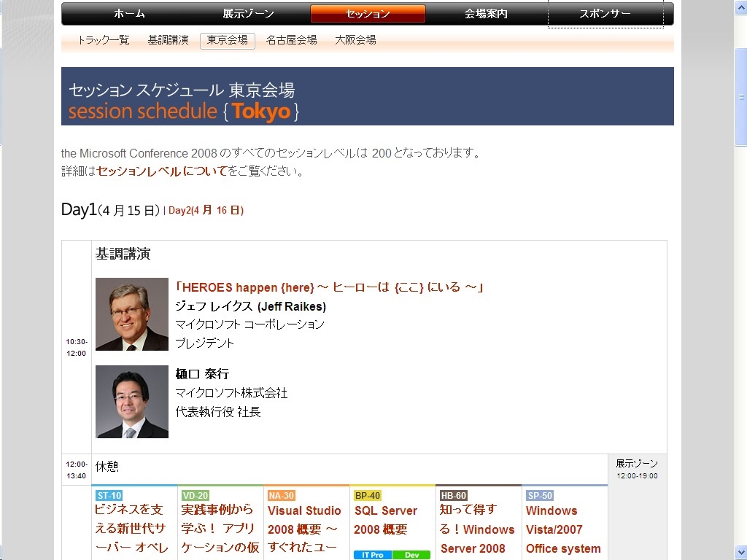Open the ST-10 ビジネスを支える session link
The width and height of the screenshot is (747, 560).
[130, 529]
